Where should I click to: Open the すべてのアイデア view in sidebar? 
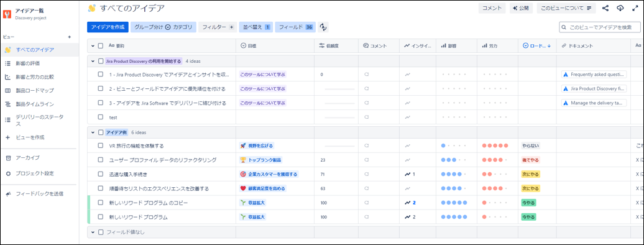point(39,50)
